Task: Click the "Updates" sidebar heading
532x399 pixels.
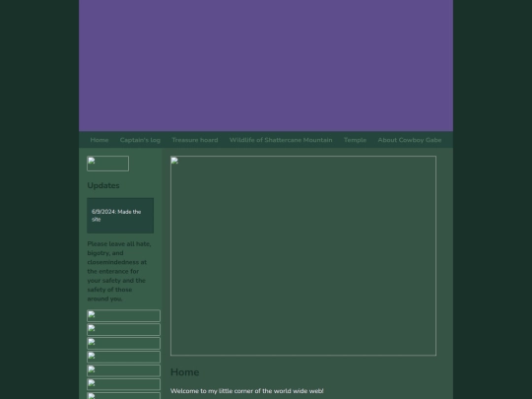Action: 103,185
